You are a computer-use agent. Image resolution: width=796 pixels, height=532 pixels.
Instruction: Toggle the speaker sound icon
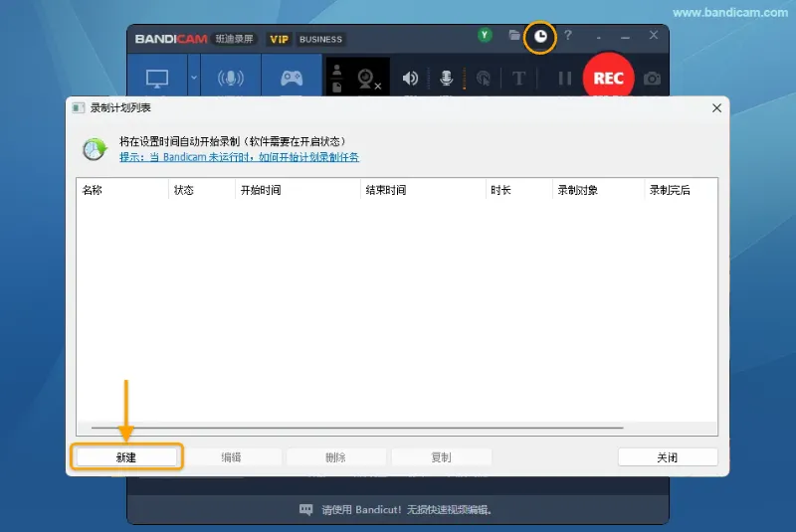pyautogui.click(x=410, y=79)
